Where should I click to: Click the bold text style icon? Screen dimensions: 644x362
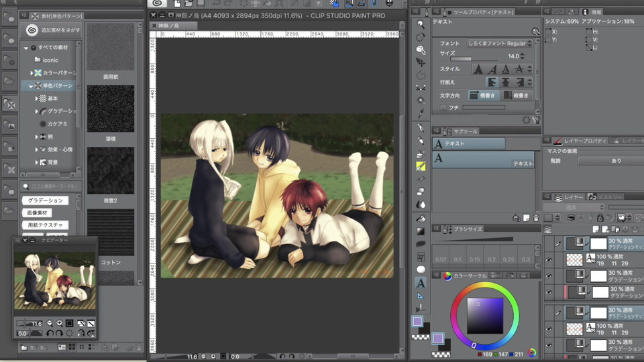478,69
